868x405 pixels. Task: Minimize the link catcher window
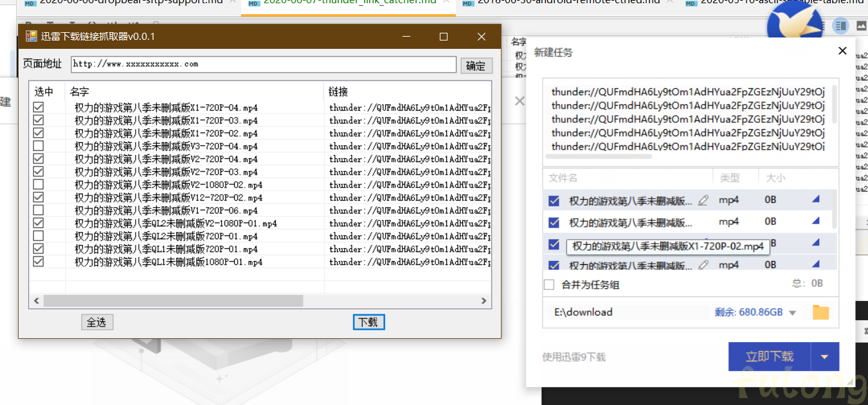click(406, 37)
